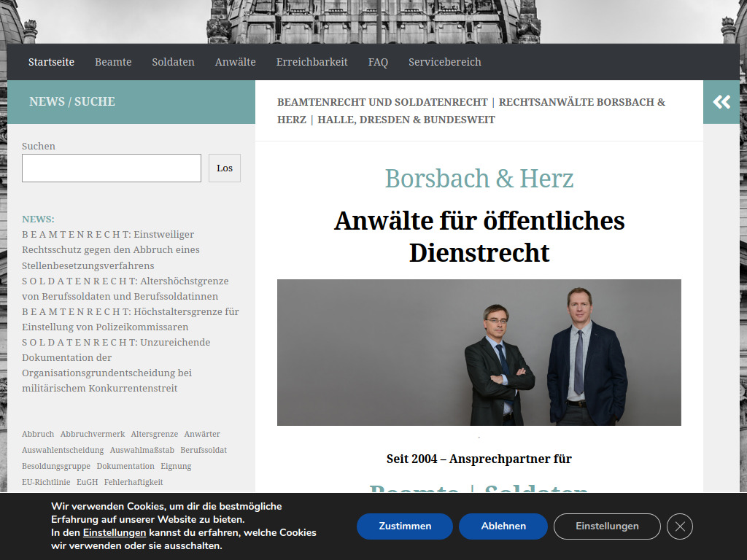Click the Beamtenrecht und Soldatenrecht page title

(471, 111)
